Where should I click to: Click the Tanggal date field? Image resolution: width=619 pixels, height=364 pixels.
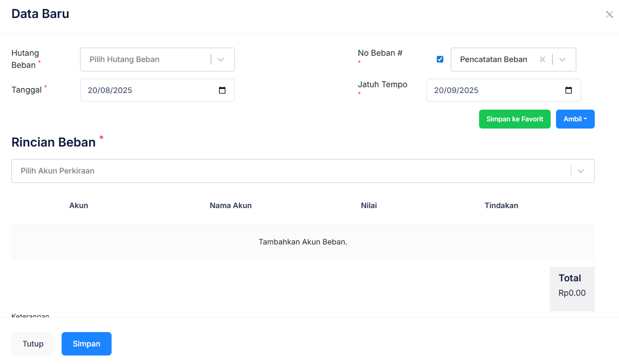point(148,90)
